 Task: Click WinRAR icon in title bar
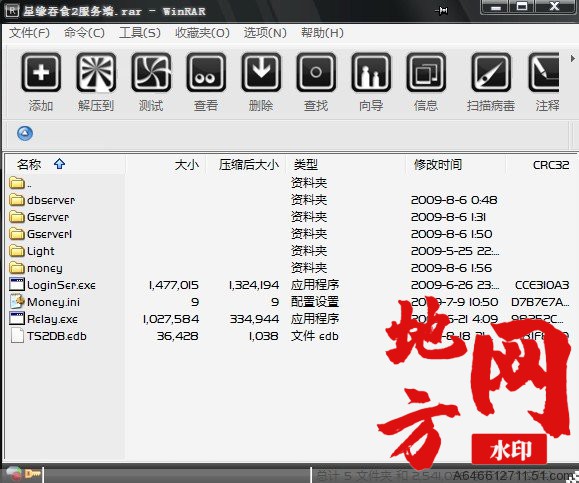(12, 10)
